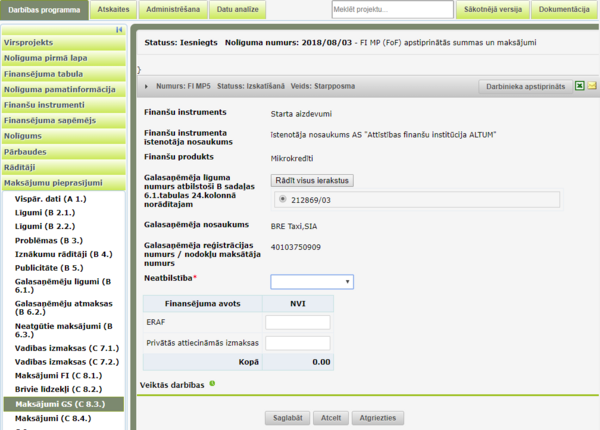Viewport: 600px width, 430px height.
Task: Click the Saglabāt button
Action: coord(288,418)
